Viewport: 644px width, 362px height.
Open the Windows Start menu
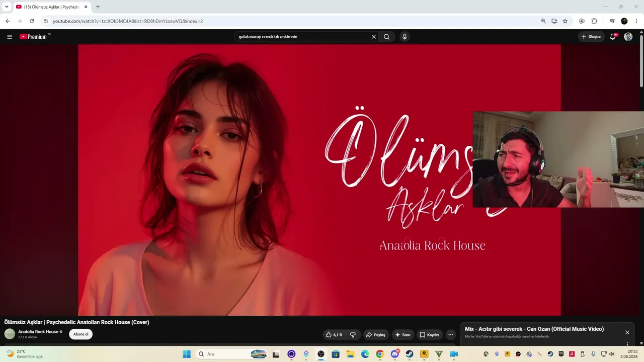tap(187, 354)
